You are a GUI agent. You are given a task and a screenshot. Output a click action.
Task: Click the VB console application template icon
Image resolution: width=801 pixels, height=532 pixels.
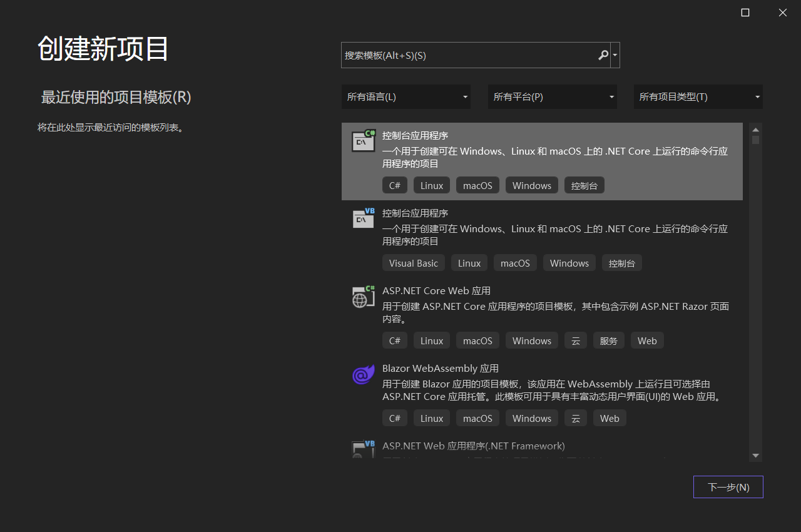coord(363,218)
